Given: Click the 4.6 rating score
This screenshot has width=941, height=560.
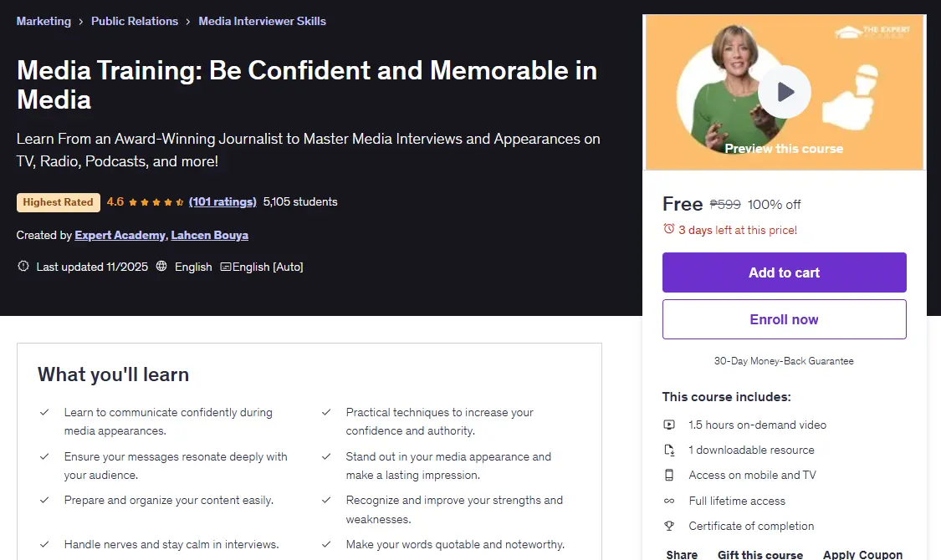Looking at the screenshot, I should [115, 202].
